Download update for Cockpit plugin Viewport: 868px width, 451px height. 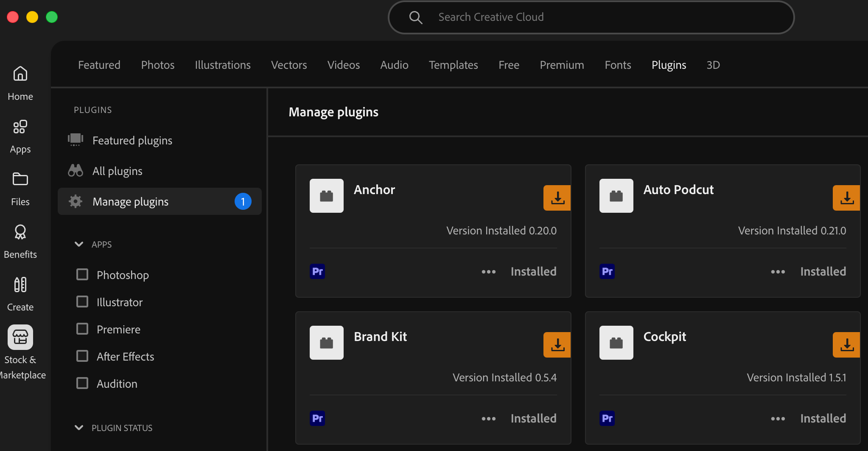846,345
